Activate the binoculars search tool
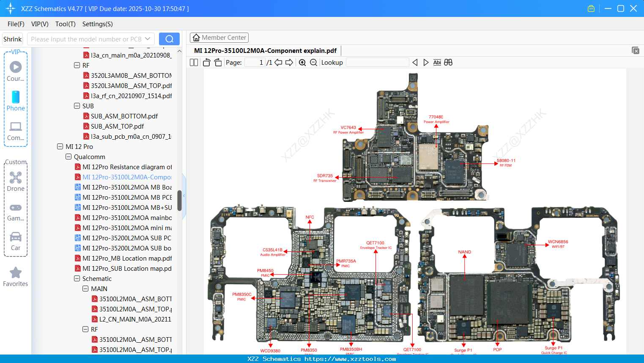The height and width of the screenshot is (363, 644). 448,62
